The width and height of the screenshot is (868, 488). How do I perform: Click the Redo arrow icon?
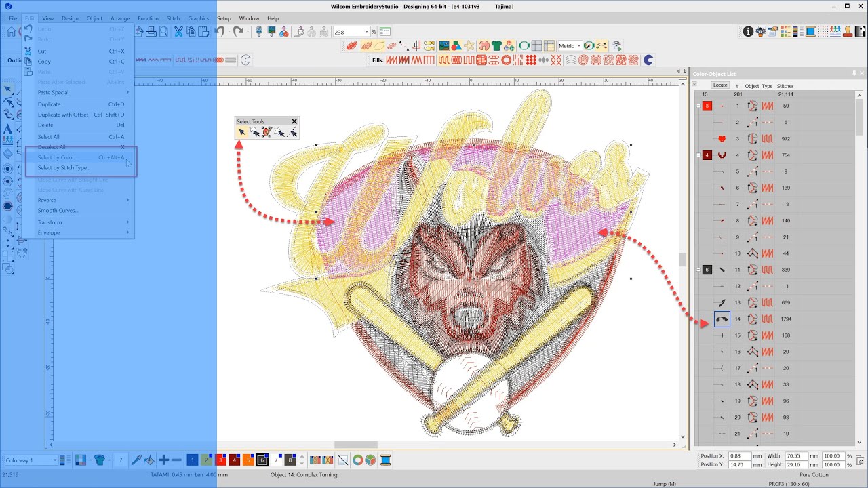(x=238, y=31)
